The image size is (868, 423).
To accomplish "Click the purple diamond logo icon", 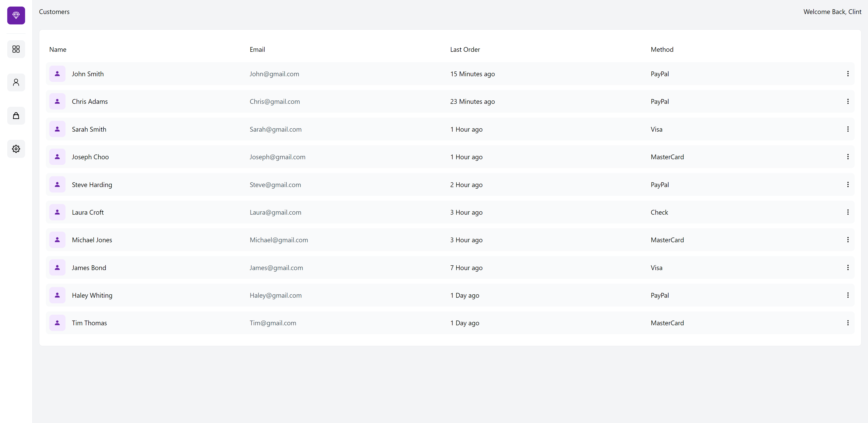I will click(x=16, y=15).
